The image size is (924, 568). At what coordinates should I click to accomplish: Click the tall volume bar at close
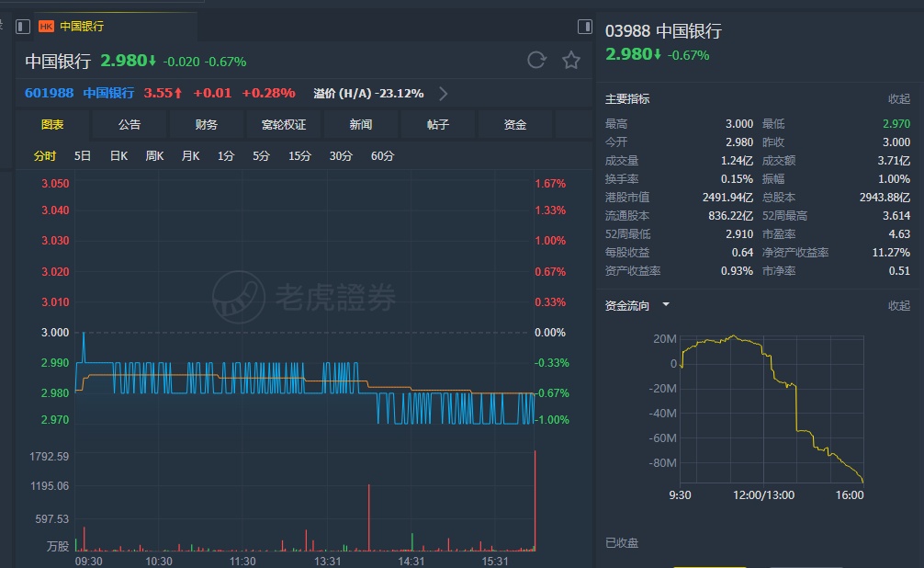pos(535,501)
